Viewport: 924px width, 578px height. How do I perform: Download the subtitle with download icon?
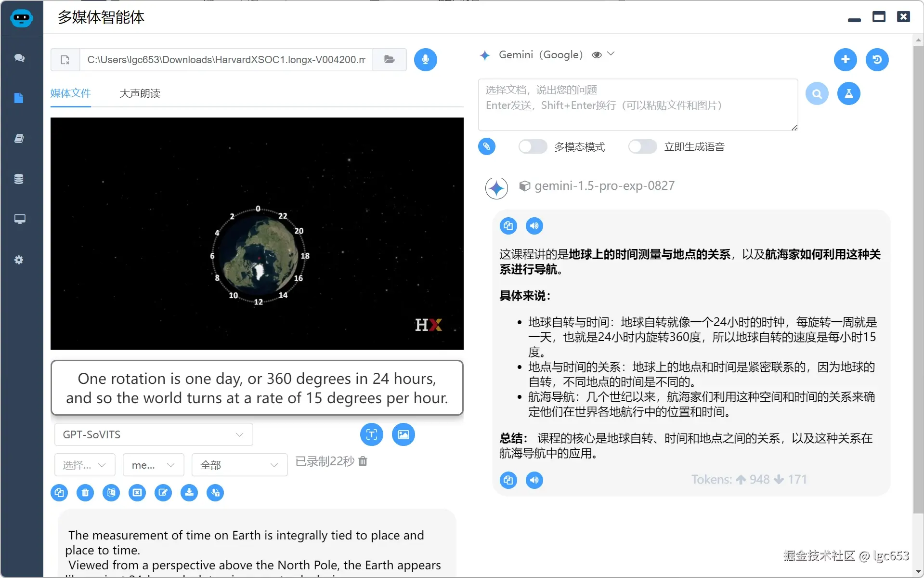point(189,493)
